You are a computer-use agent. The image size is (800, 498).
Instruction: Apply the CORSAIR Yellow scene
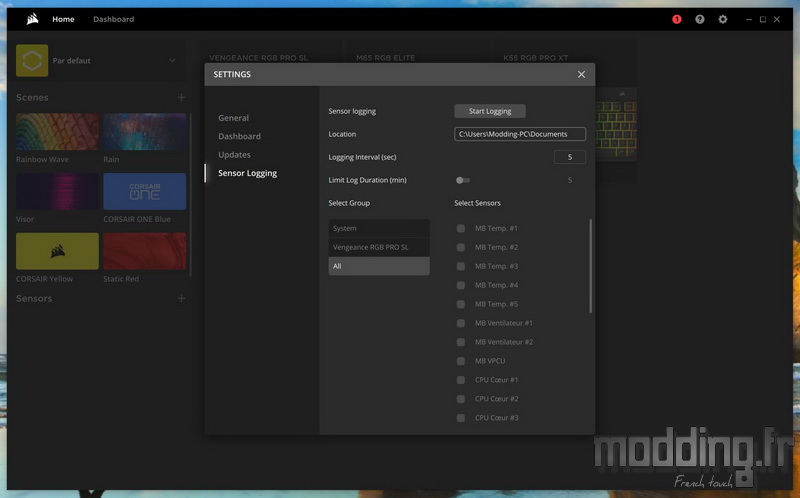tap(57, 251)
